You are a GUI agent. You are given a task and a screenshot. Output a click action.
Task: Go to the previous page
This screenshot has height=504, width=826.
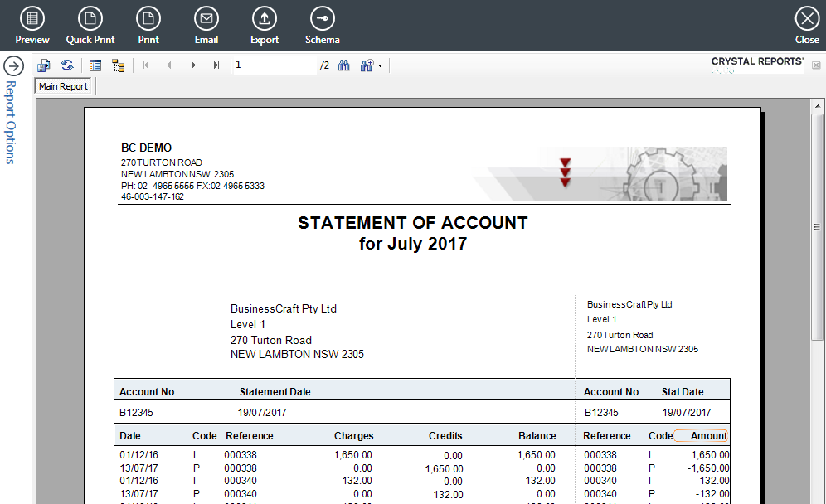pos(169,65)
